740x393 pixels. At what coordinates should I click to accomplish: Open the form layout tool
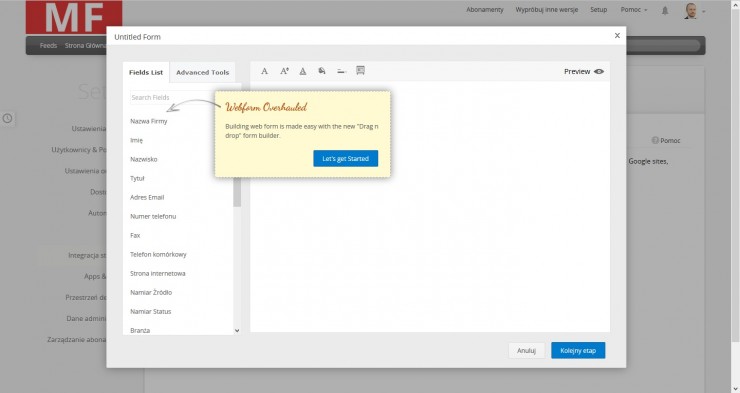coord(361,71)
